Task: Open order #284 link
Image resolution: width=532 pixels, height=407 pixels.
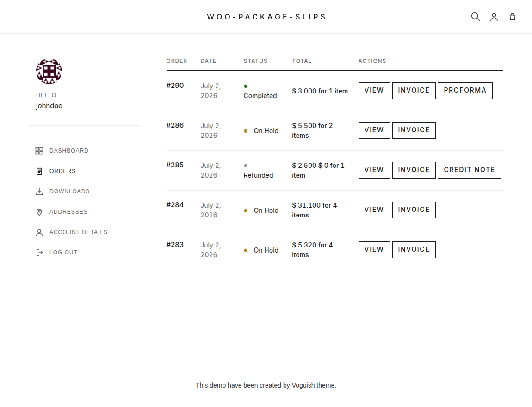Action: (175, 205)
